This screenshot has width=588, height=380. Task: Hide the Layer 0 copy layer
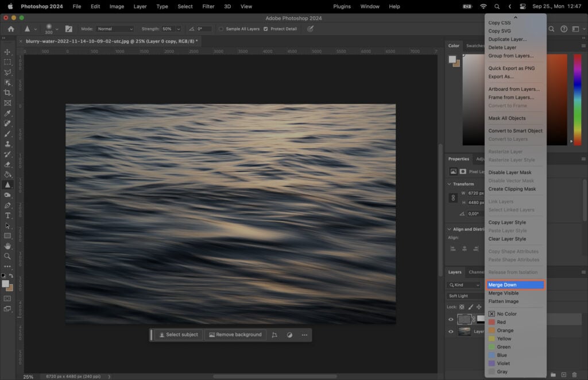click(x=451, y=319)
